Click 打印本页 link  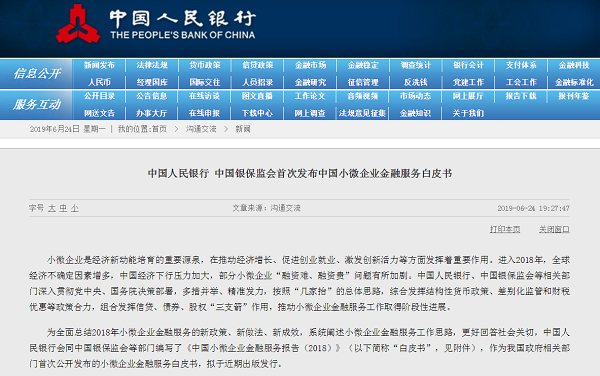(505, 230)
